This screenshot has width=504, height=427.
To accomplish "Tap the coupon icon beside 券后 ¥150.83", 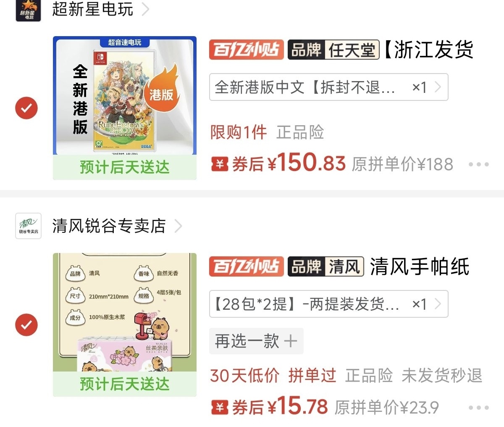I will 220,164.
